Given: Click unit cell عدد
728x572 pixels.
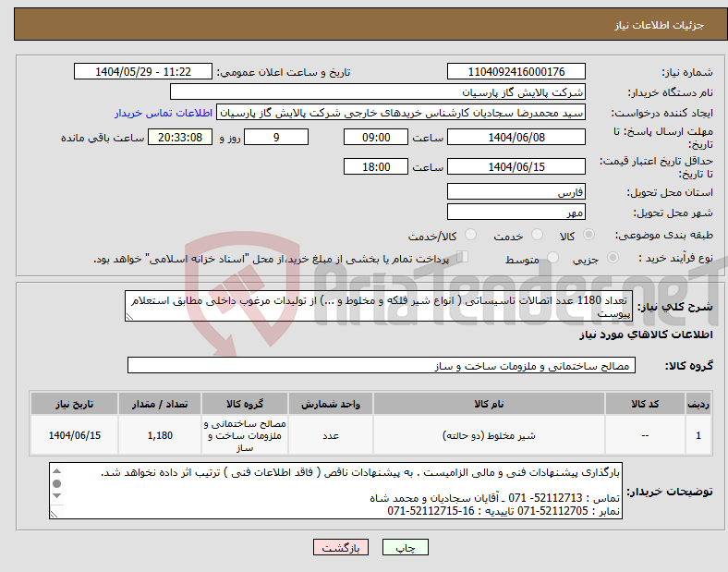Looking at the screenshot, I should (x=331, y=435).
